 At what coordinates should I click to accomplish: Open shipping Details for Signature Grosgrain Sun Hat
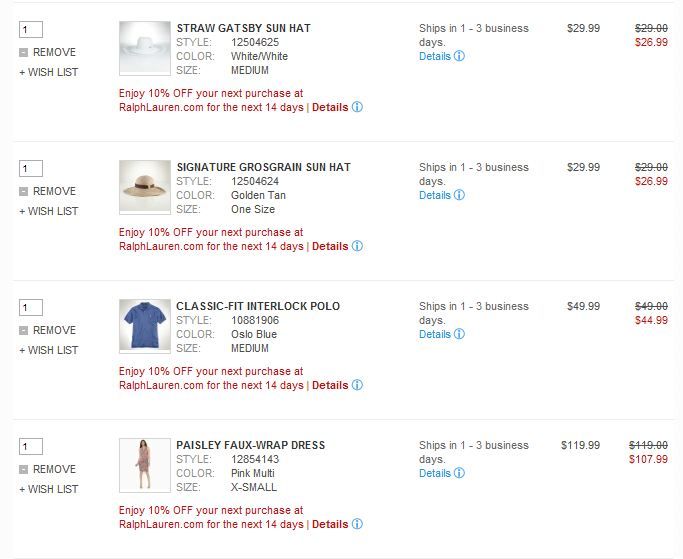(x=435, y=195)
